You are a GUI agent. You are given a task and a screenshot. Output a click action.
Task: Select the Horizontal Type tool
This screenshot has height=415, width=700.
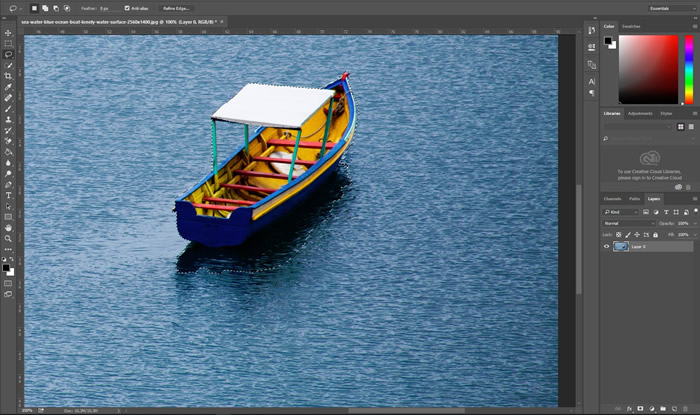(x=8, y=195)
